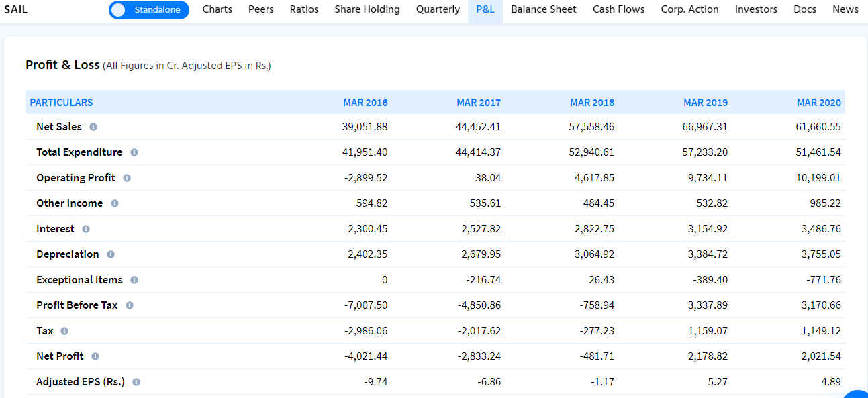Click info icon next to Net Profit
The image size is (868, 398).
[x=95, y=356]
